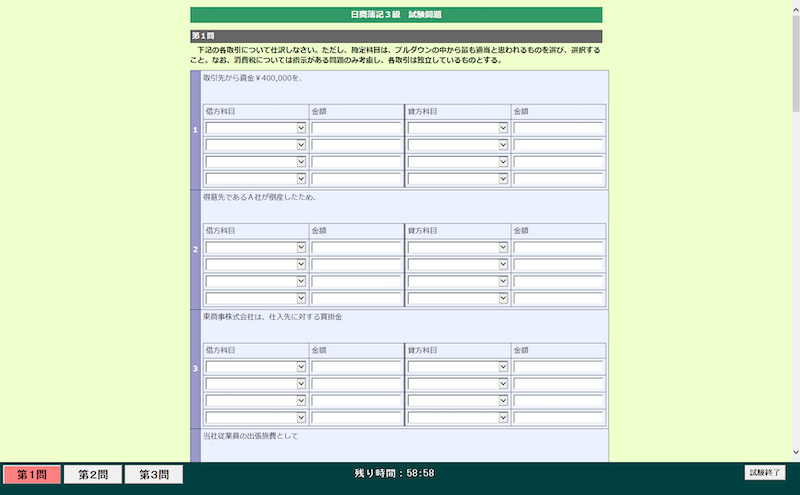800x495 pixels.
Task: Focus question 1 third-row credit 金額 field
Action: click(x=559, y=162)
